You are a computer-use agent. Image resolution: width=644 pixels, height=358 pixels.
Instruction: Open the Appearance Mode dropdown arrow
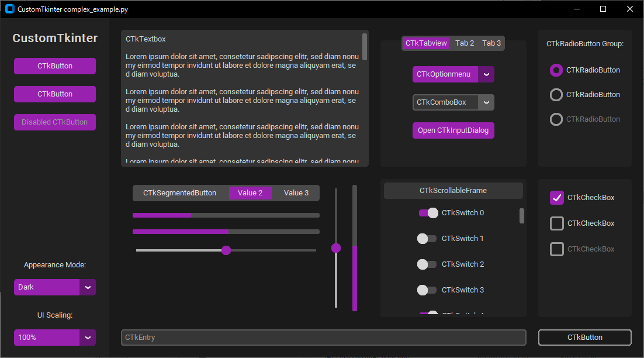(x=88, y=287)
